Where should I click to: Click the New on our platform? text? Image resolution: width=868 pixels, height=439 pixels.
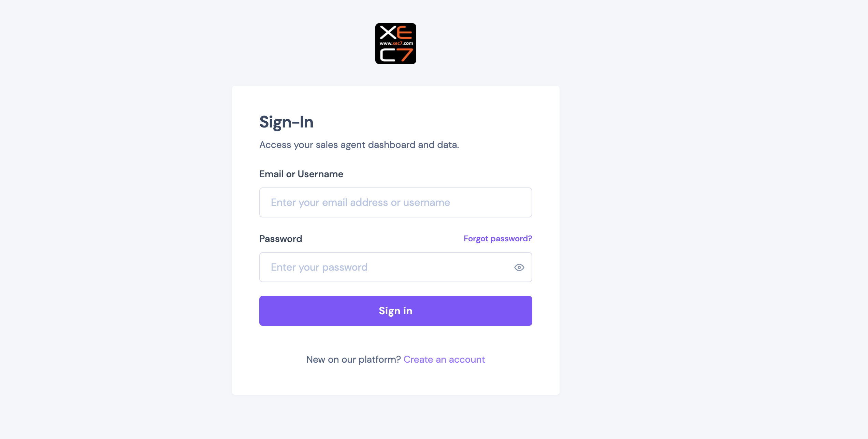point(353,359)
